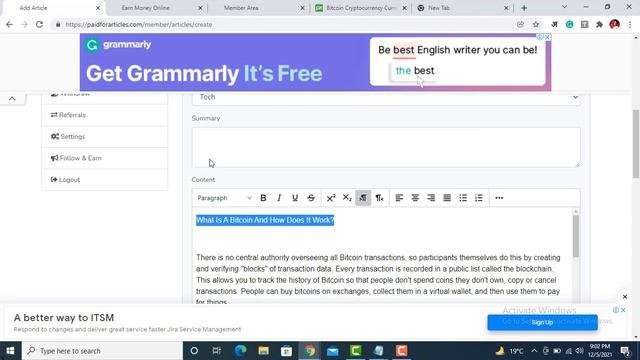Open the Mail app on the taskbar
This screenshot has width=640, height=360.
click(332, 351)
